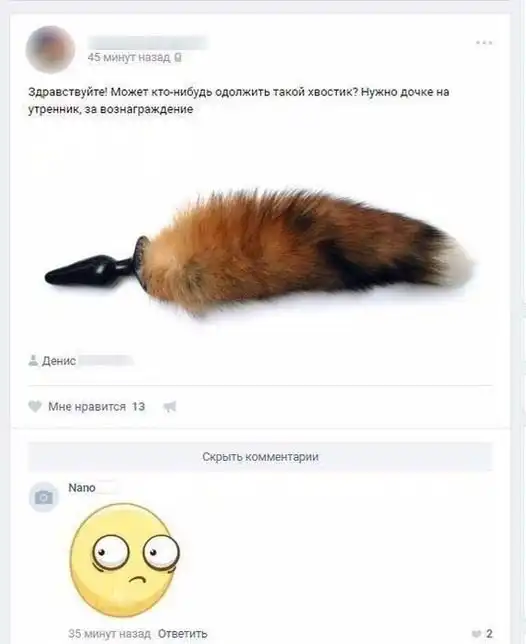Viewport: 526px width, 644px height.
Task: Like the comment with the small heart
Action: pos(476,634)
